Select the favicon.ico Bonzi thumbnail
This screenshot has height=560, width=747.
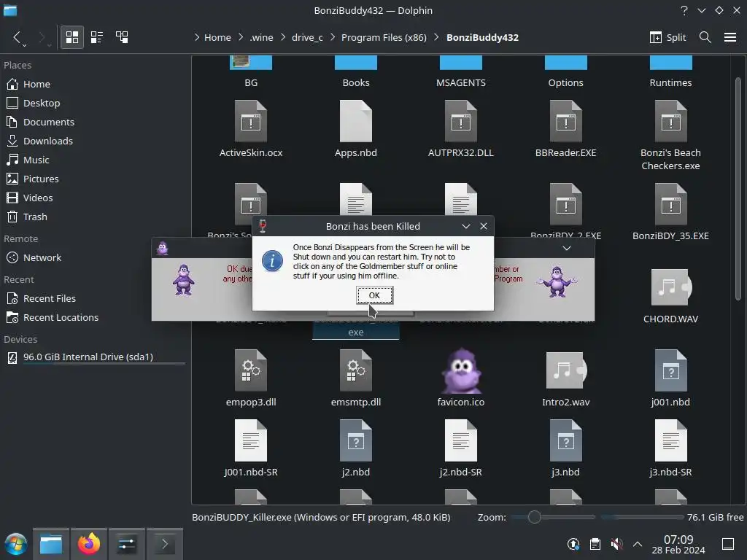click(461, 370)
